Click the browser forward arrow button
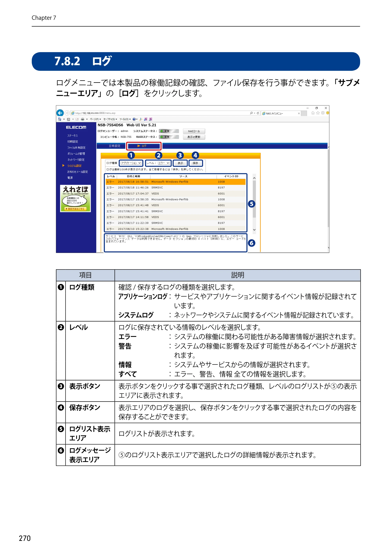Viewport: 392px width, 554px height. point(67,113)
